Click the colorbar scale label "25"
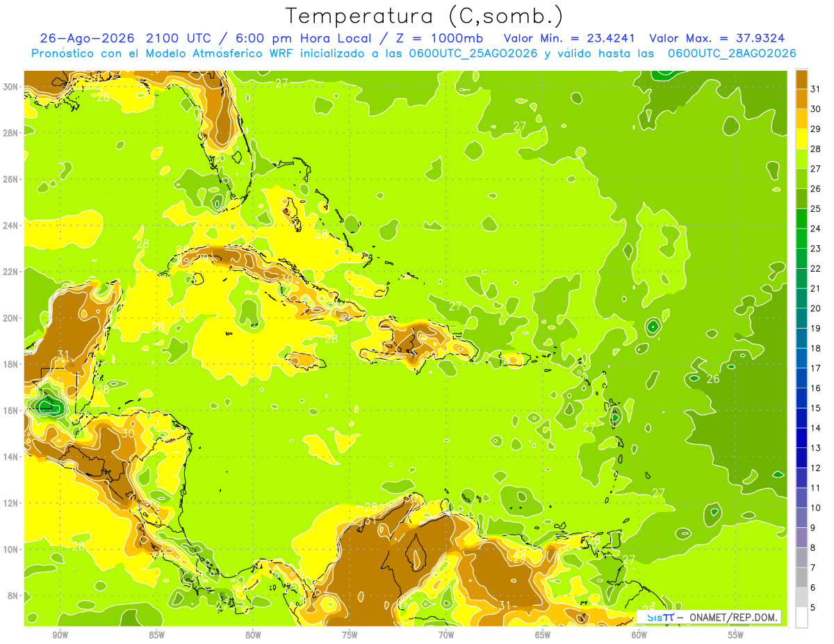Screen dimensions: 834x644 [x=816, y=209]
